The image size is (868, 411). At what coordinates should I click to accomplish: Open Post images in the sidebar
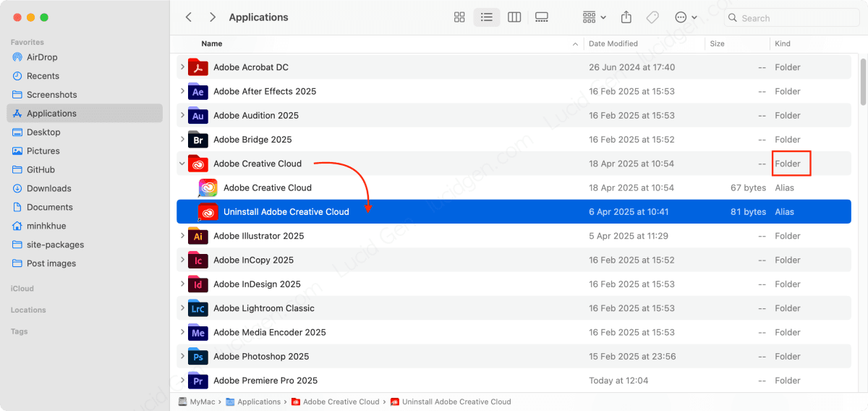85,263
